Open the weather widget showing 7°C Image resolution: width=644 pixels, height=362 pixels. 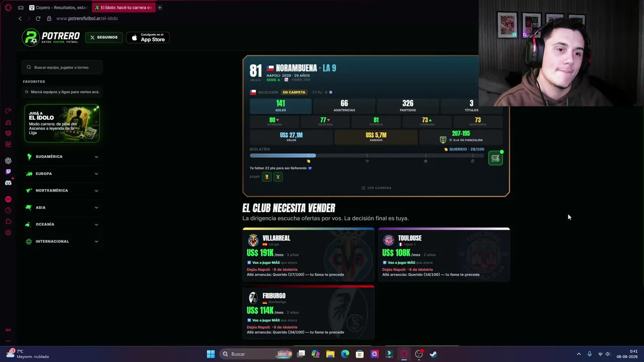point(28,354)
